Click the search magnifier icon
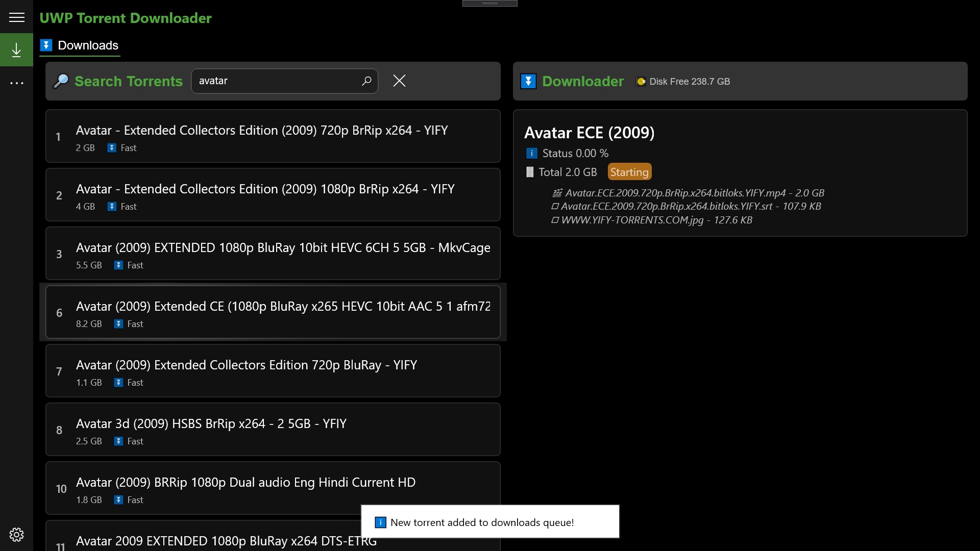 365,81
